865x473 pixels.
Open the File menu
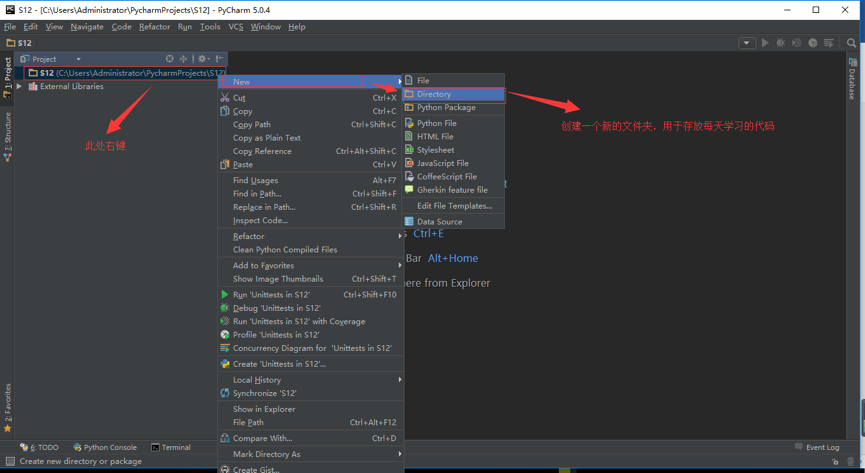(x=10, y=26)
